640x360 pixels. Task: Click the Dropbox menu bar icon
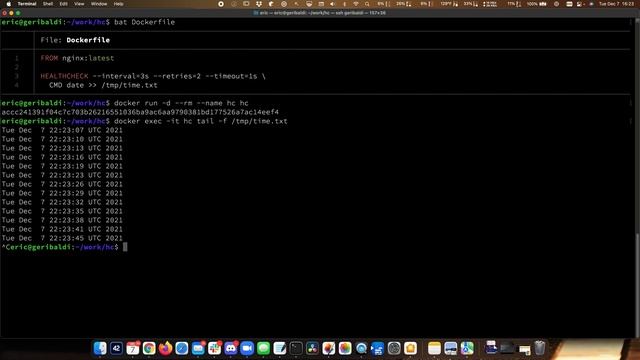pos(259,4)
